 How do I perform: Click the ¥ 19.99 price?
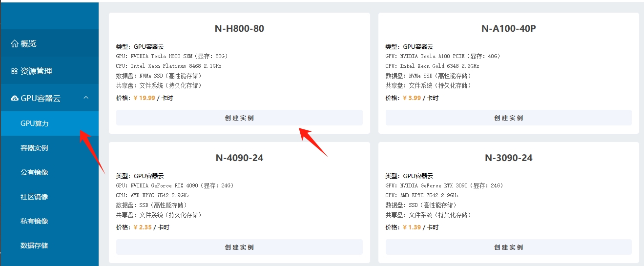click(x=144, y=98)
